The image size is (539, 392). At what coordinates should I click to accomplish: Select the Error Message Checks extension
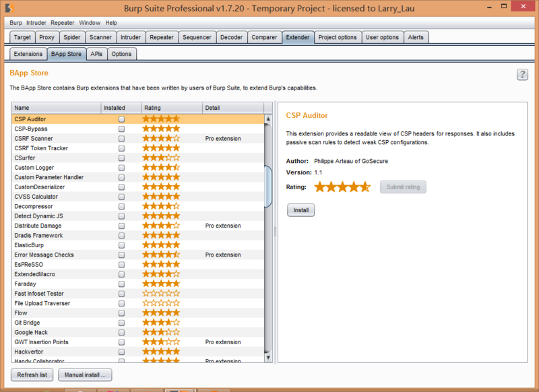point(138,255)
